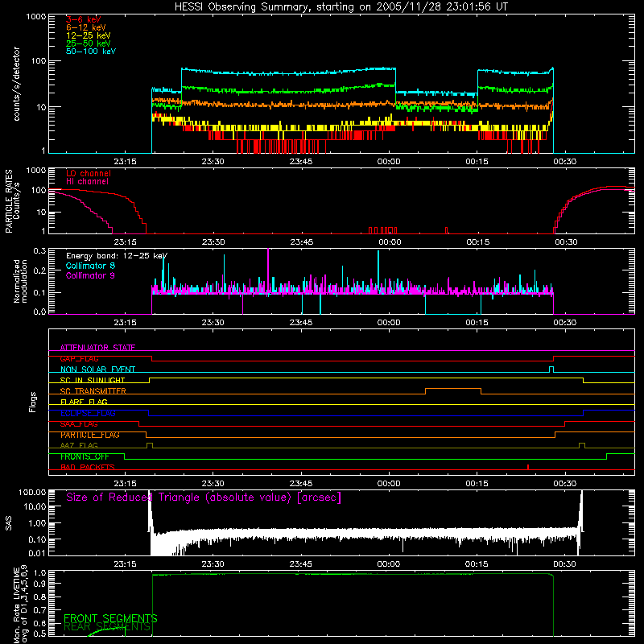
Task: Click the SAA_FLAG label
Action: pyautogui.click(x=79, y=424)
